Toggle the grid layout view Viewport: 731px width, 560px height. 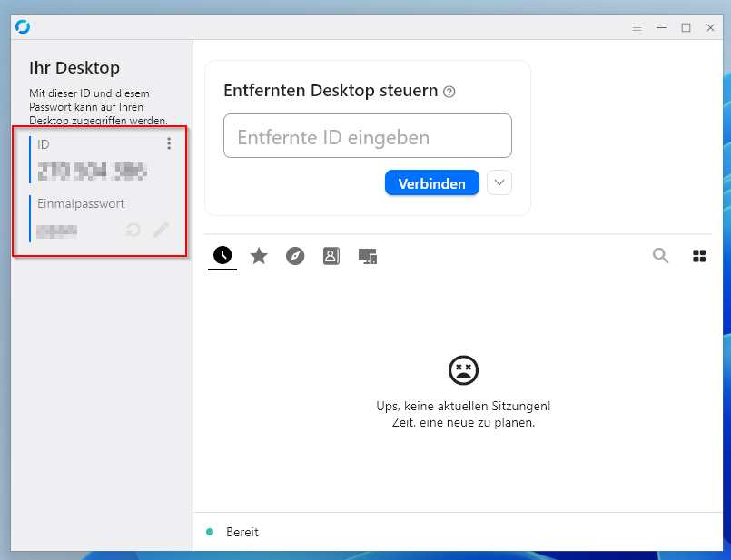tap(699, 256)
